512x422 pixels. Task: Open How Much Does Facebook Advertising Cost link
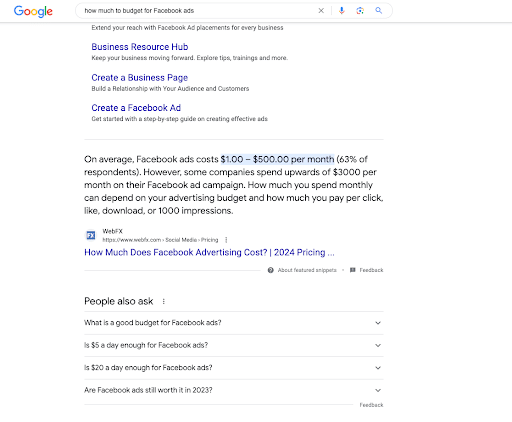coord(209,252)
